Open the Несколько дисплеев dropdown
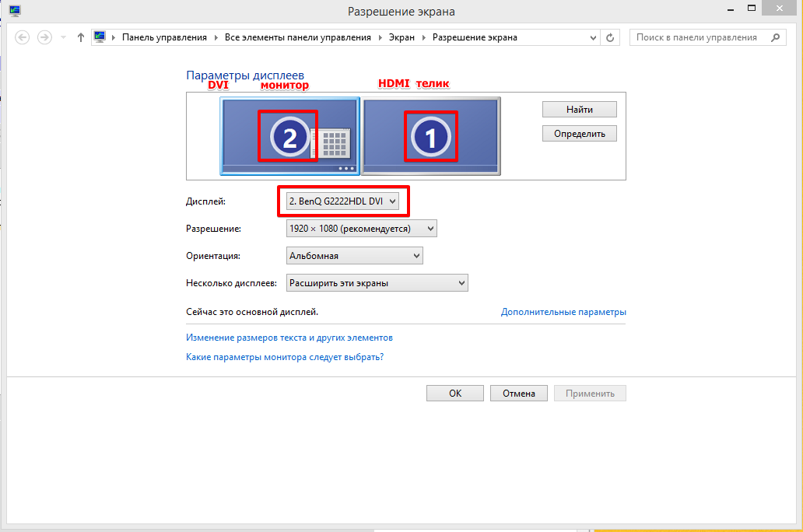Screen dimensions: 803x532 pyautogui.click(x=377, y=283)
